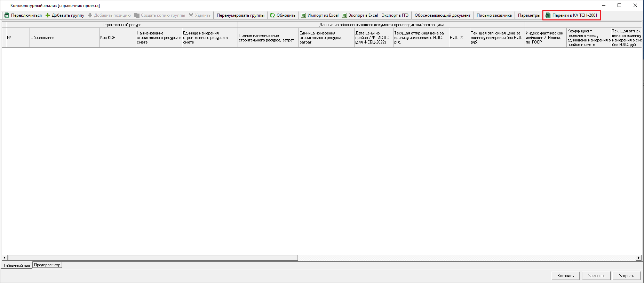This screenshot has width=644, height=283.
Task: Click the Вставить button
Action: click(x=565, y=276)
